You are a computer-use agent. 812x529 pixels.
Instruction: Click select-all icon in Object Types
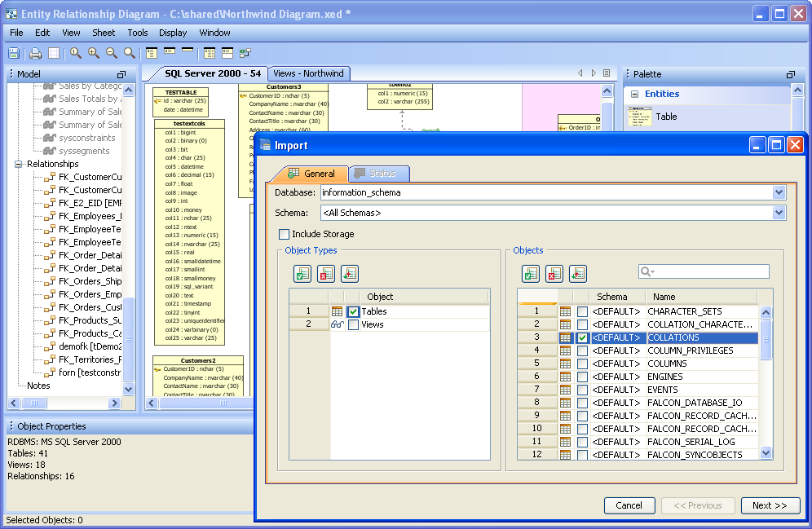click(302, 274)
